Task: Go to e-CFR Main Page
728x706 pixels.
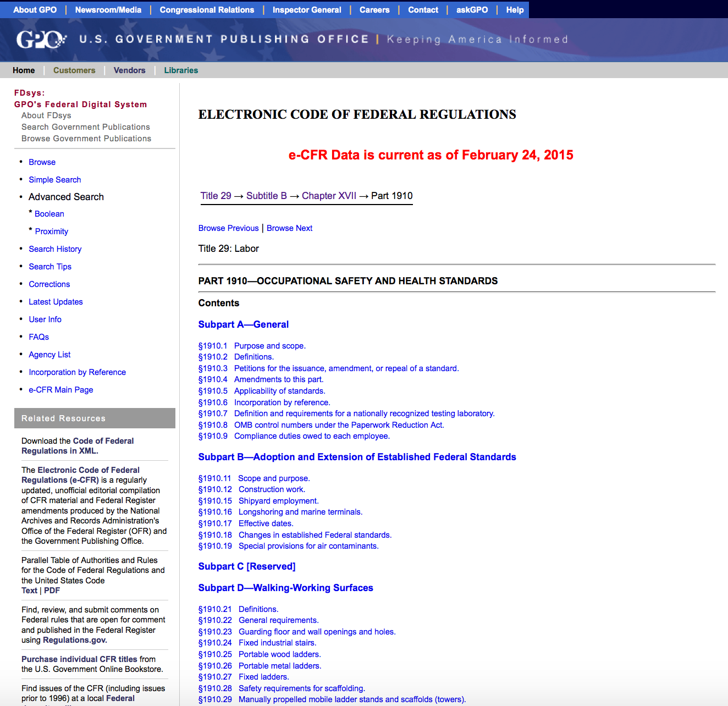Action: click(x=61, y=390)
